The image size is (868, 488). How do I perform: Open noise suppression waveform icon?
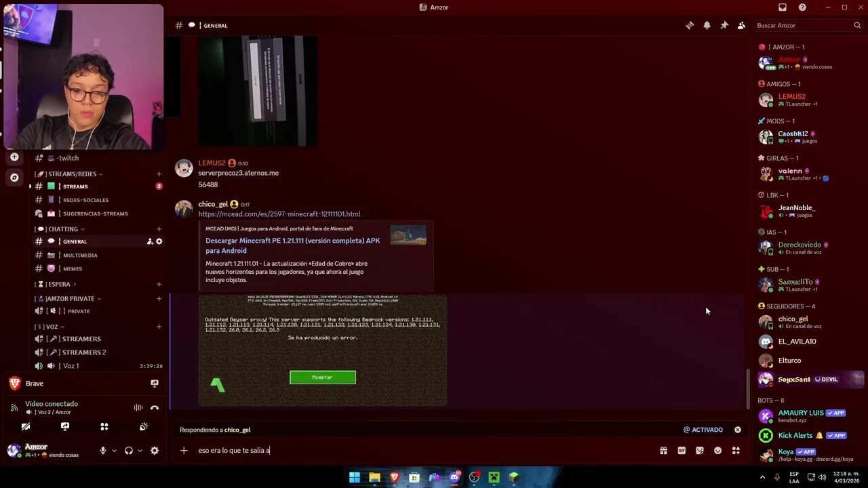point(138,407)
